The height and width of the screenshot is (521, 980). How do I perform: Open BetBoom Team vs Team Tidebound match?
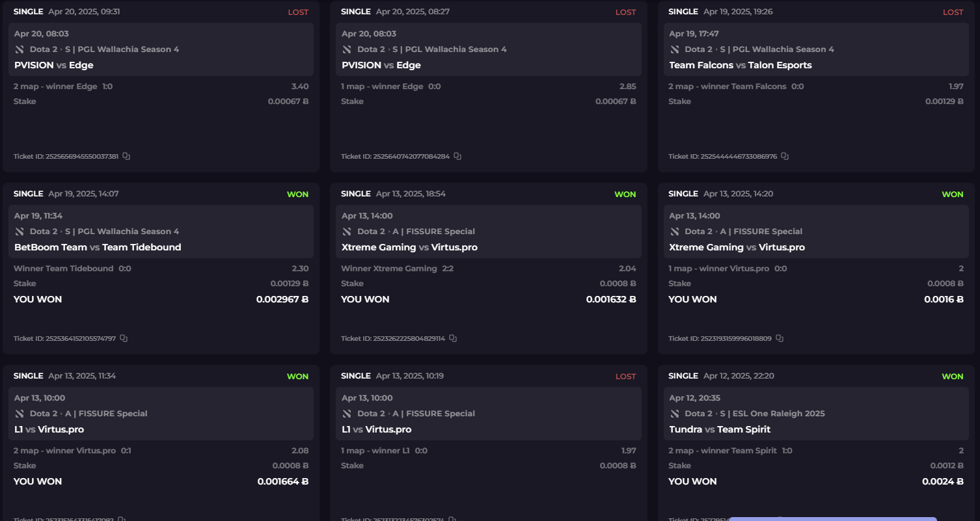tap(98, 247)
